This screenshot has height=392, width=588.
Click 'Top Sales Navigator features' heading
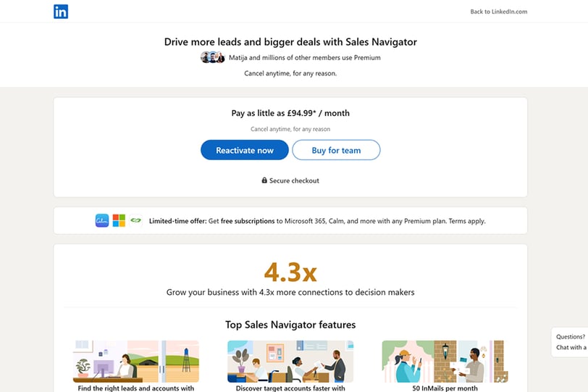(x=290, y=325)
